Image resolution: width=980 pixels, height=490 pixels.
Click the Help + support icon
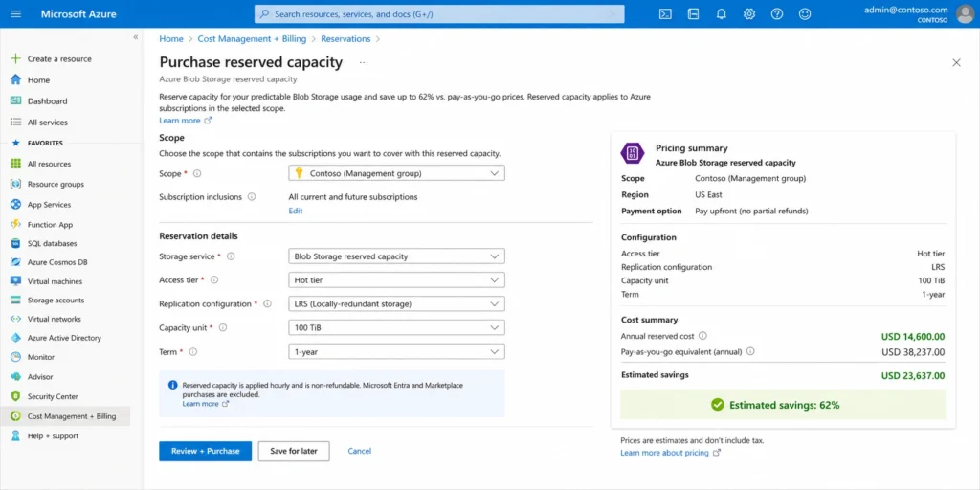pyautogui.click(x=16, y=435)
